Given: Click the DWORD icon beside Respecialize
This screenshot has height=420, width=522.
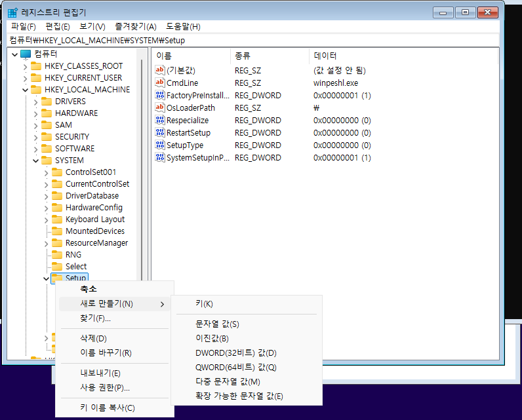Looking at the screenshot, I should (160, 120).
